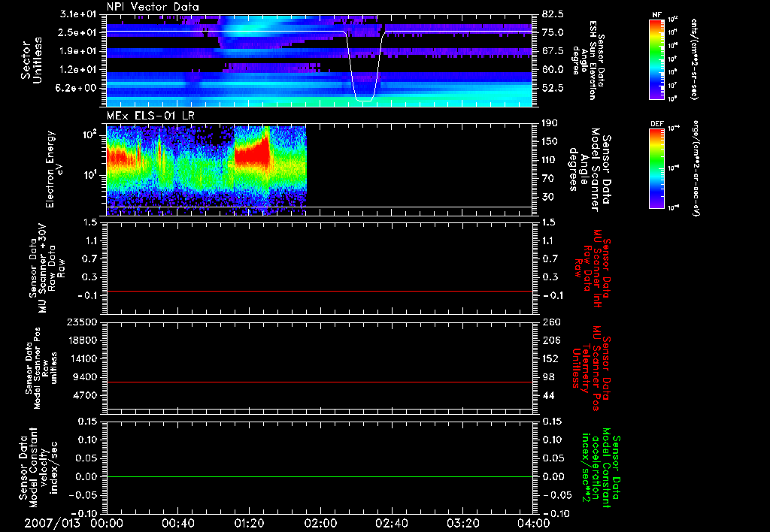Click the '00:40' time axis label
Image resolution: width=770 pixels, height=532 pixels.
click(177, 523)
